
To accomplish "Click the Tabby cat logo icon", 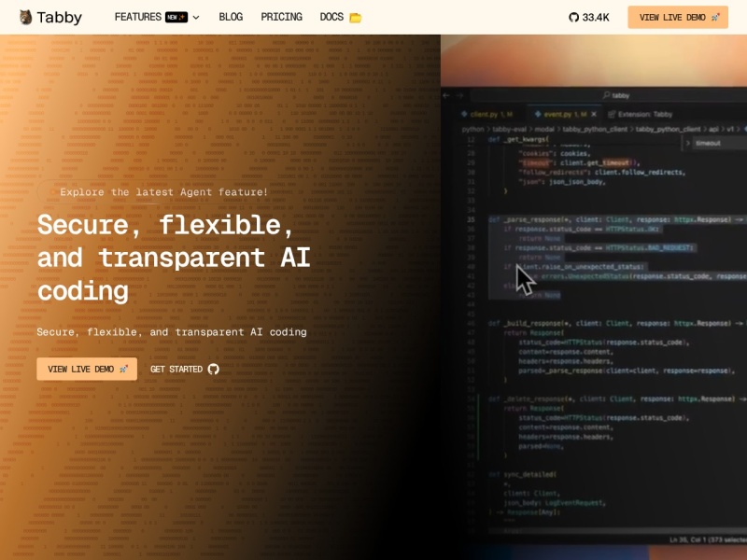I will (x=25, y=17).
